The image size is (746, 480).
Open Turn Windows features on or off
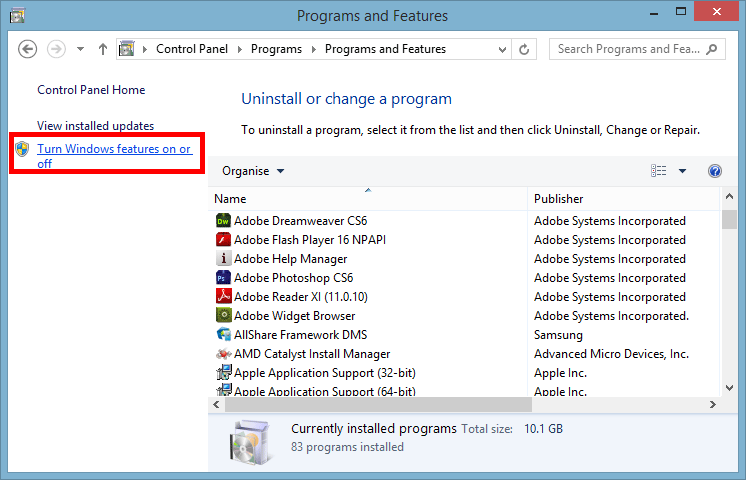click(114, 156)
